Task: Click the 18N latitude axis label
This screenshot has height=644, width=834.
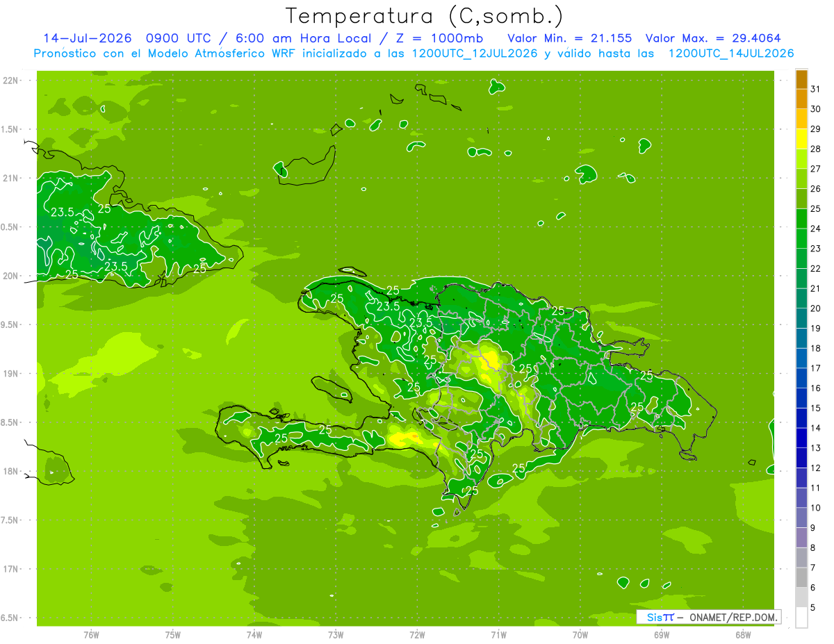Action: pyautogui.click(x=12, y=471)
